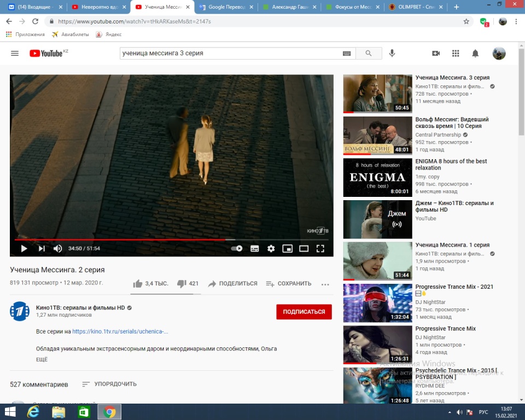This screenshot has width=525, height=420.
Task: Play the video
Action: [x=24, y=248]
